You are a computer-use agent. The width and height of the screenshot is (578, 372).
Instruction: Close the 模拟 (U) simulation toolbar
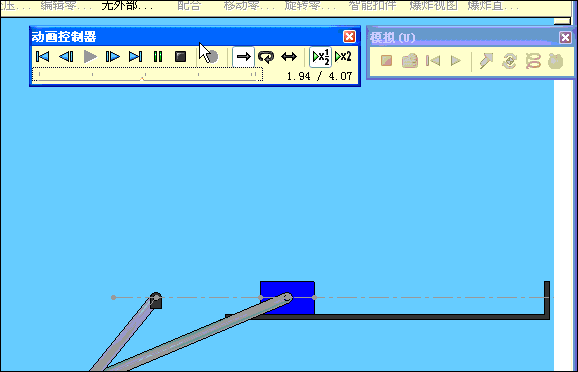point(565,37)
